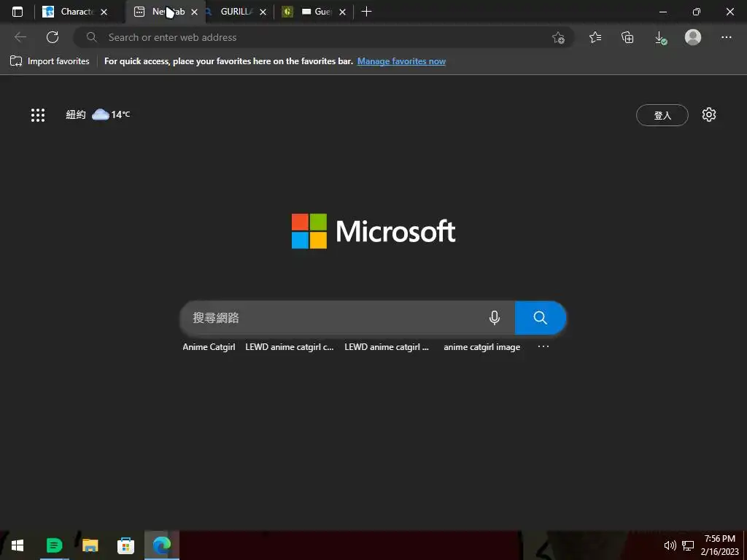The height and width of the screenshot is (560, 747).
Task: Open the clock showing 7:56 PM
Action: [x=719, y=545]
